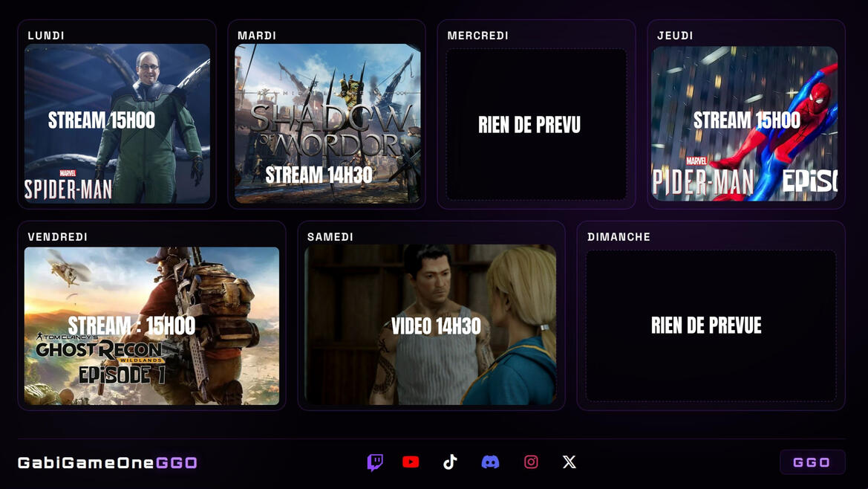Click the MARDI day label
Image resolution: width=868 pixels, height=489 pixels.
(257, 36)
